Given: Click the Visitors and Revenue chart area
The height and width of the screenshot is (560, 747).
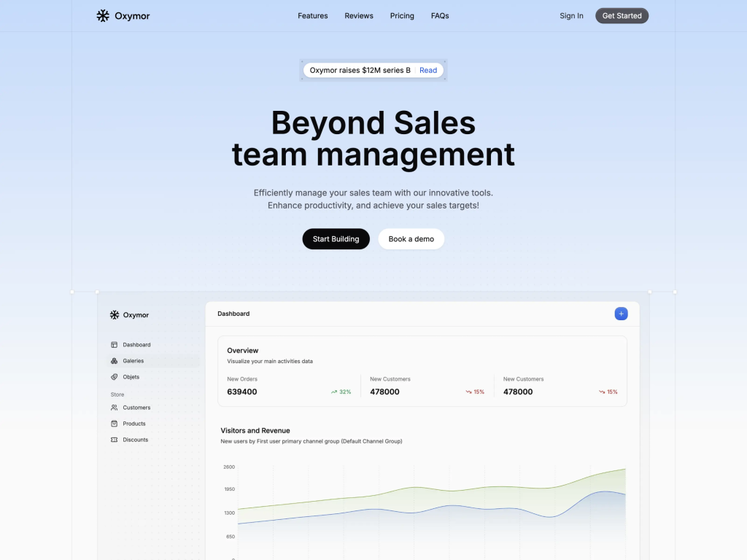Looking at the screenshot, I should [430, 503].
